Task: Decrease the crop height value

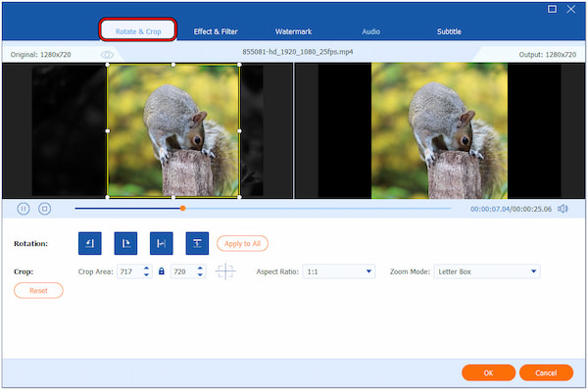Action: [200, 274]
